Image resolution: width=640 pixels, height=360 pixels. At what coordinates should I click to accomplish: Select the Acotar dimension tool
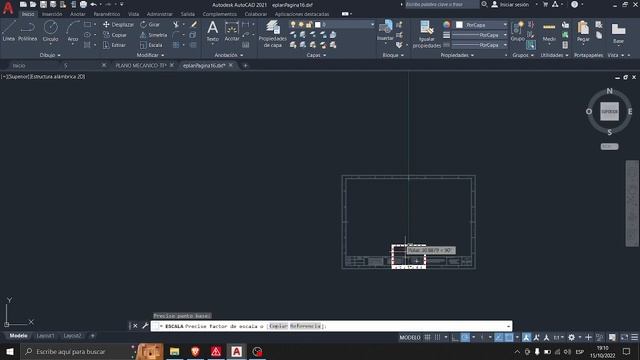tap(232, 31)
